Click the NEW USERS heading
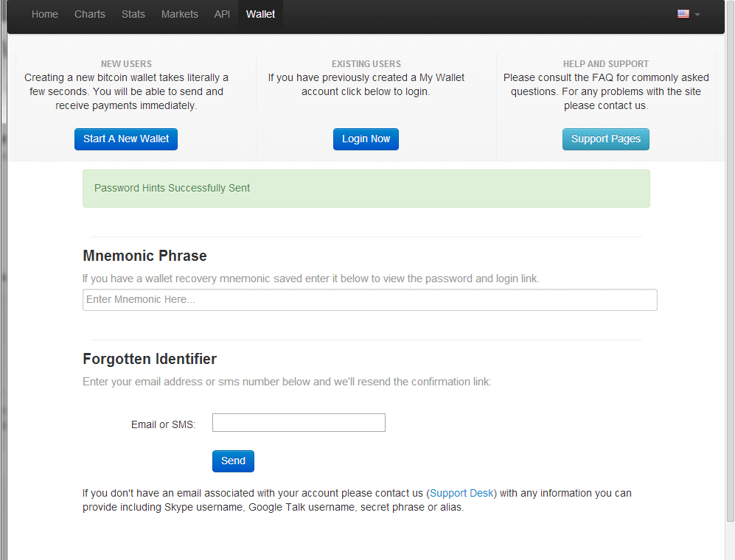This screenshot has width=735, height=560. tap(127, 63)
